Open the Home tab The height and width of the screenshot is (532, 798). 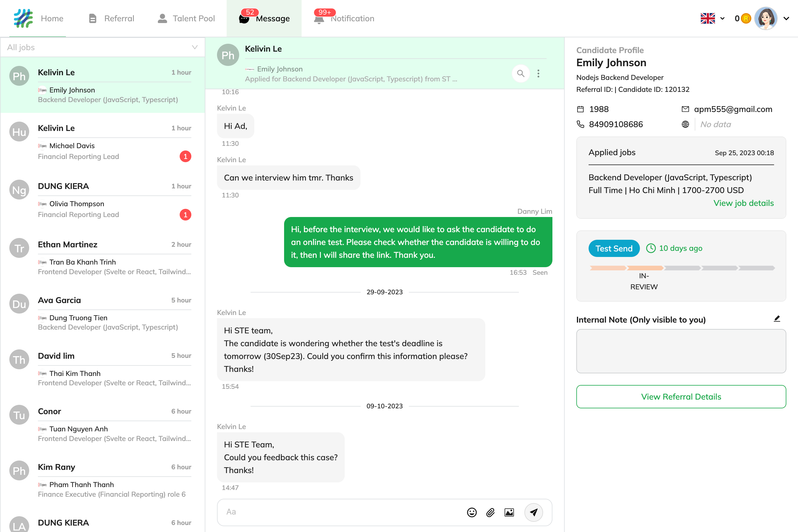52,18
